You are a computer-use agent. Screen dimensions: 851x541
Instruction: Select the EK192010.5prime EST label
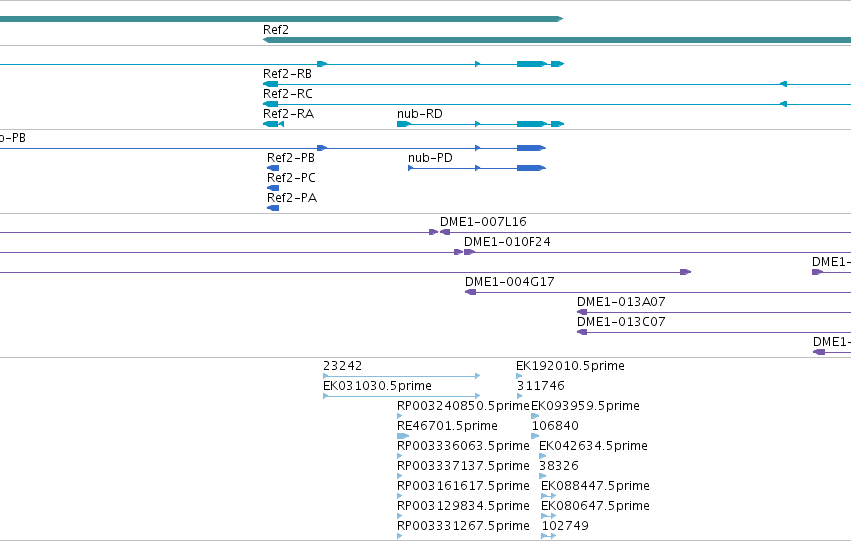[x=570, y=366]
